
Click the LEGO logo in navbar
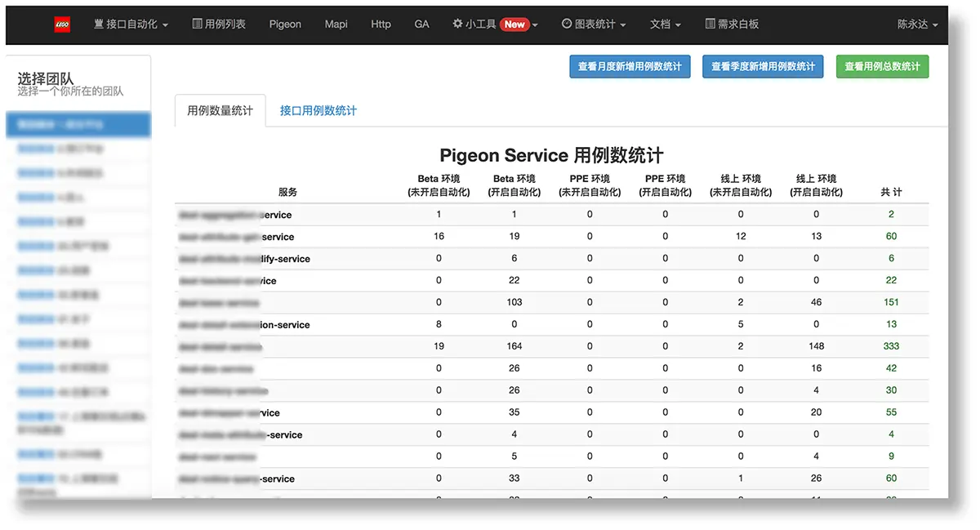click(62, 24)
